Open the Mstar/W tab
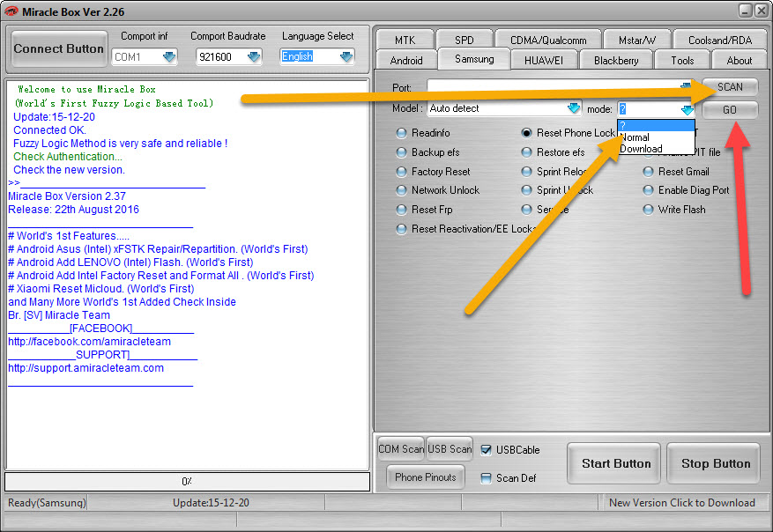Viewport: 773px width, 532px height. 637,40
